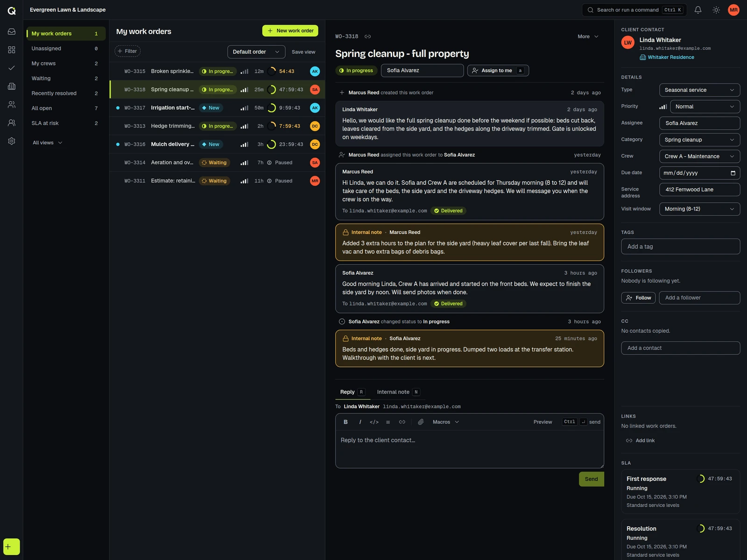Select work order WO-3317 Irrigation start row
The width and height of the screenshot is (747, 560).
[217, 108]
